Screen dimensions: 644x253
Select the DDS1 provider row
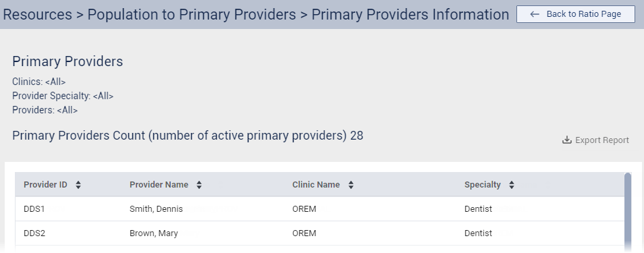[x=319, y=208]
